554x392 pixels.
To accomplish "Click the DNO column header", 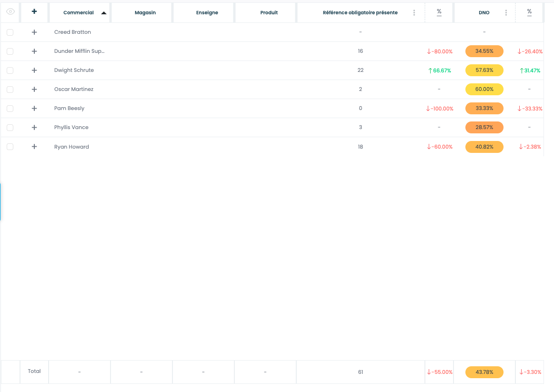I will (x=484, y=13).
